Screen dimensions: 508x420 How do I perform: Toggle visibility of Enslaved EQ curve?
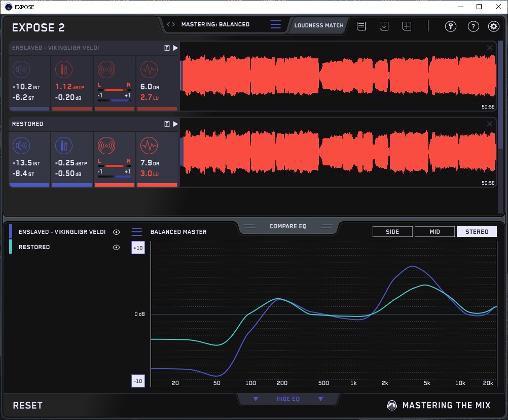pos(116,232)
